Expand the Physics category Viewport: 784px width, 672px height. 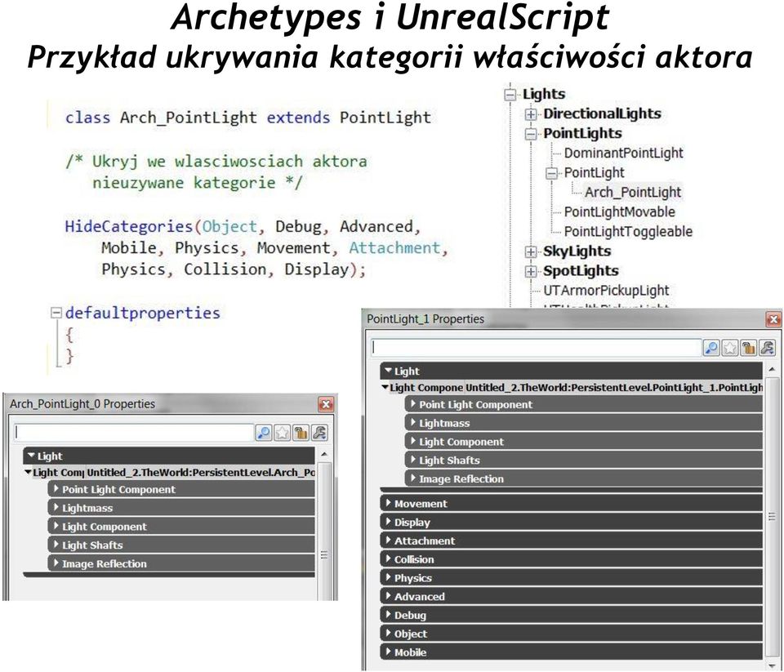click(389, 577)
